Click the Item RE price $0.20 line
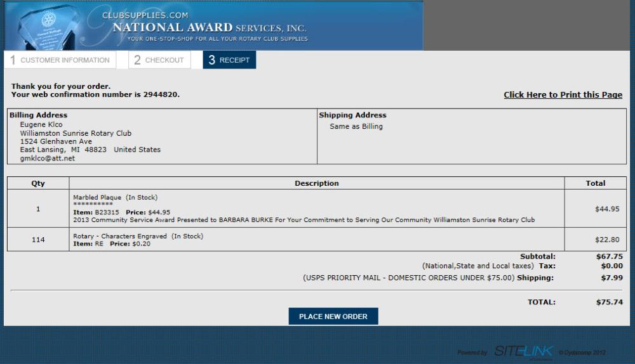Screen dimensions: 635x364 (x=112, y=244)
